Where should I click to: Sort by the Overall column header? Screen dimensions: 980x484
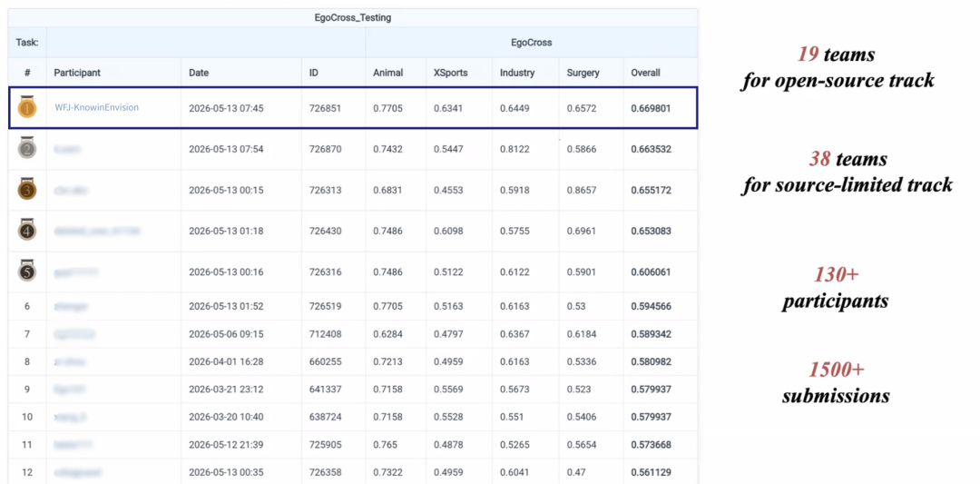point(646,73)
